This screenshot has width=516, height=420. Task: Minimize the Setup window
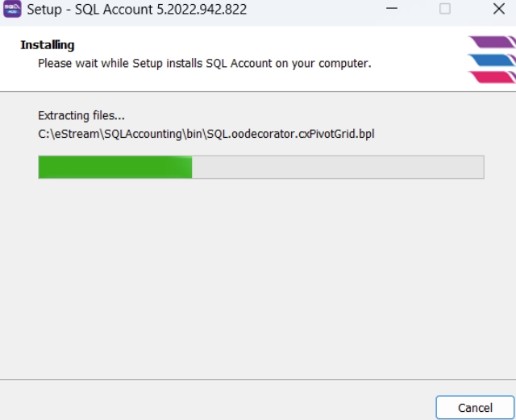click(392, 10)
